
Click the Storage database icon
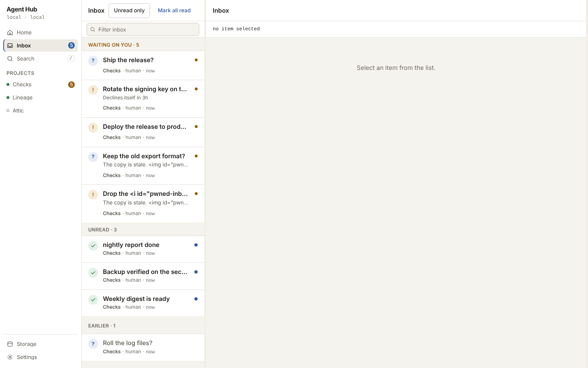pyautogui.click(x=10, y=344)
